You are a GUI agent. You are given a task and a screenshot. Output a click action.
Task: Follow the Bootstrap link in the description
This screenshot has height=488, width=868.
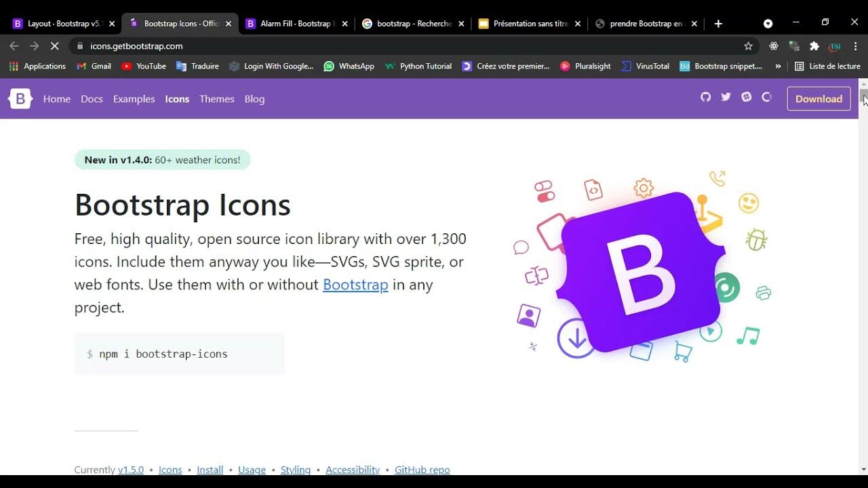(x=355, y=285)
